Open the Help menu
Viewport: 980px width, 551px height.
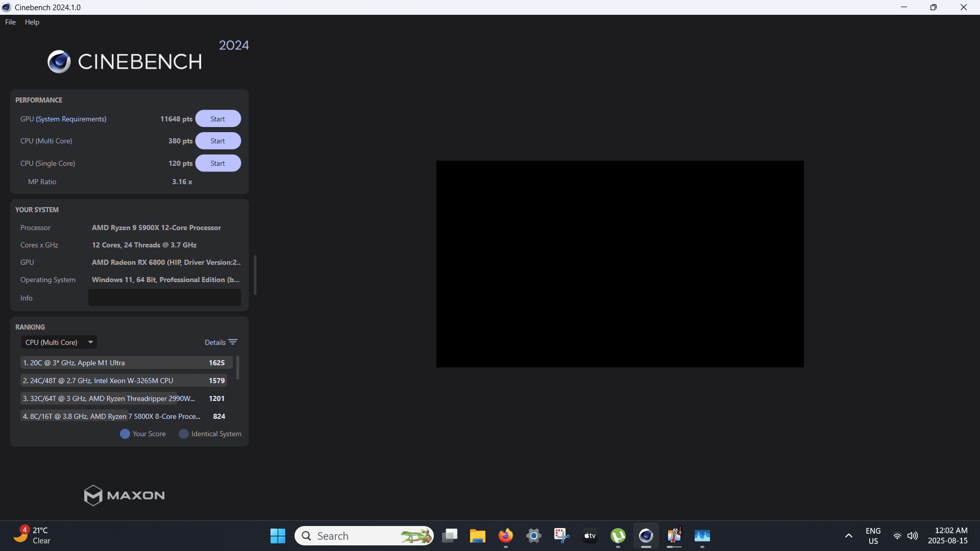(32, 22)
